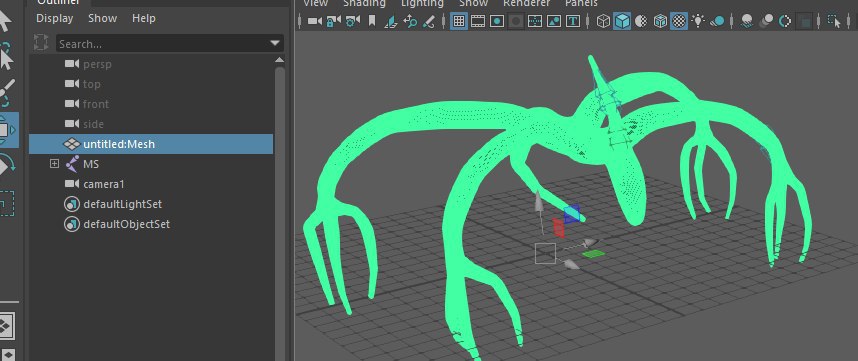Image resolution: width=858 pixels, height=361 pixels.
Task: Click the Outliner vertical scrollbar
Action: pos(280,213)
